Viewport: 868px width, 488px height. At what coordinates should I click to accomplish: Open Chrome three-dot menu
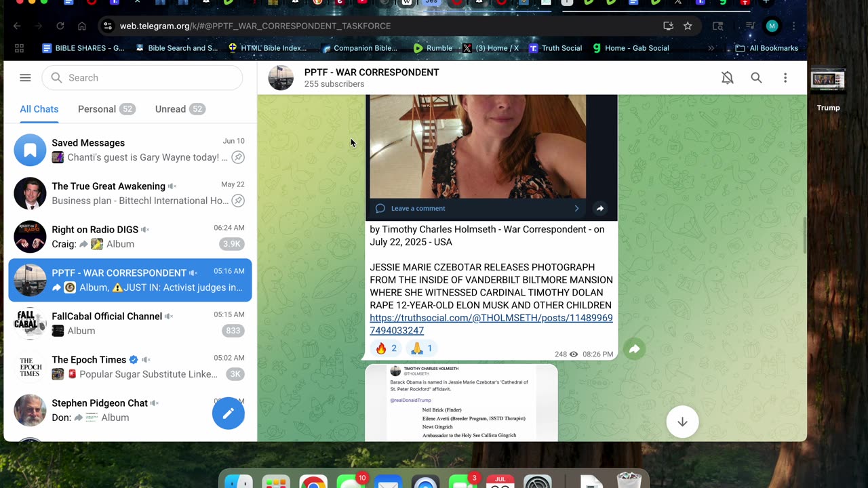[793, 26]
